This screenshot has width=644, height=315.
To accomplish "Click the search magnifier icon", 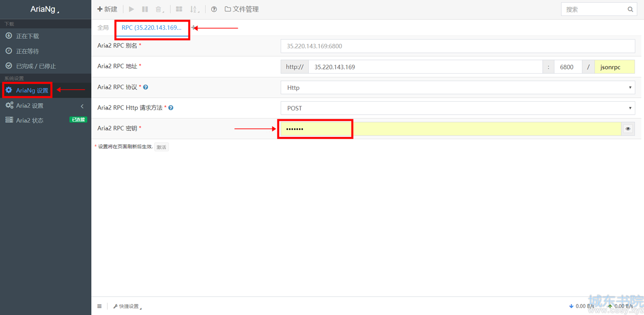I will [631, 9].
